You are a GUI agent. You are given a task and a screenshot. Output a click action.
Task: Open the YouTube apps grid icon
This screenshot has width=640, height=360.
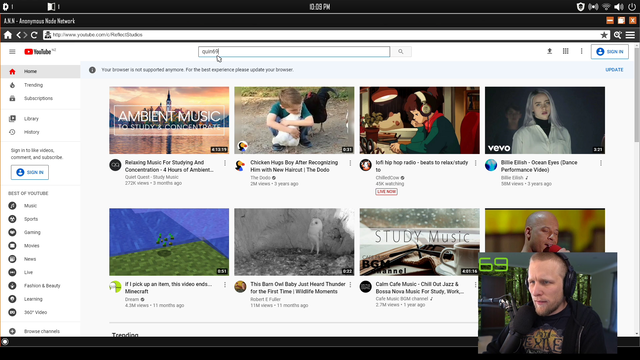point(565,51)
